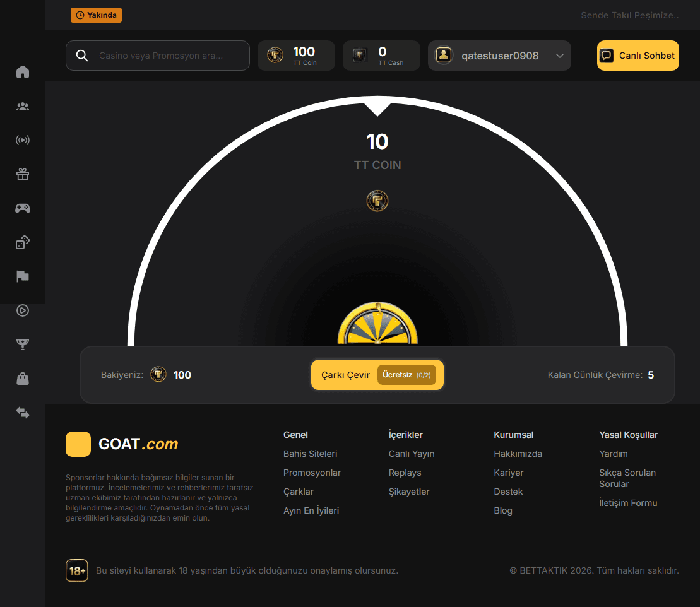
Task: Spin the wheel with Çarkı Çevir
Action: pos(377,375)
